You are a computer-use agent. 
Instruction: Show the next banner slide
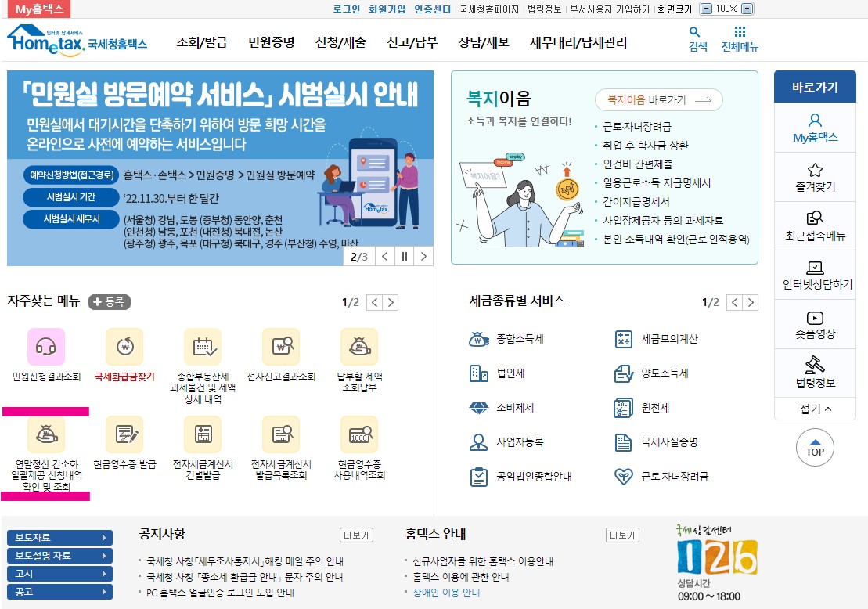pos(424,256)
